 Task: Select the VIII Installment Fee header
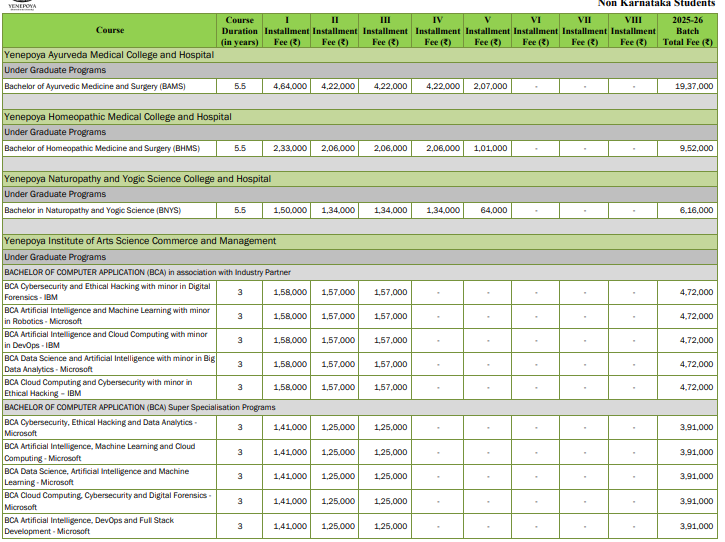[x=635, y=31]
